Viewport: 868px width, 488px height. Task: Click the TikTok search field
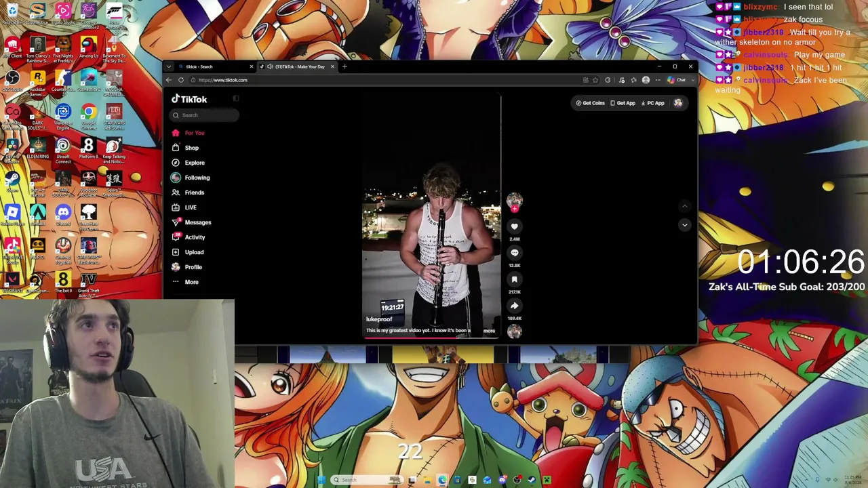204,115
